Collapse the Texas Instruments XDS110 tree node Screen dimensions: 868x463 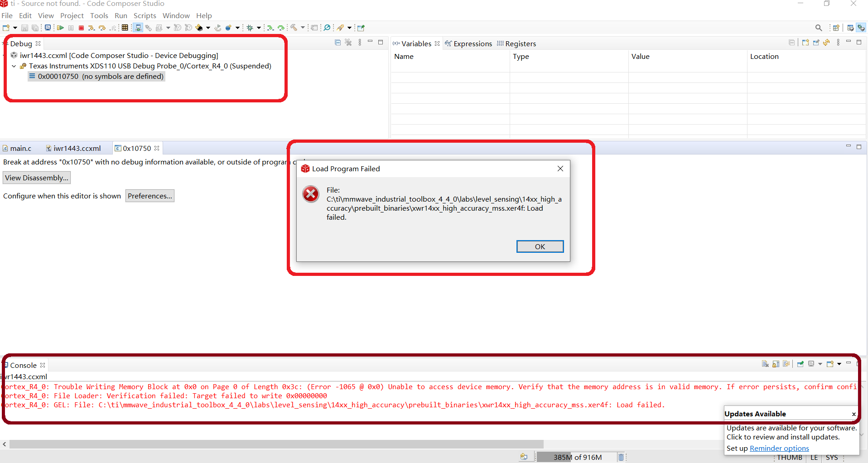pyautogui.click(x=14, y=66)
